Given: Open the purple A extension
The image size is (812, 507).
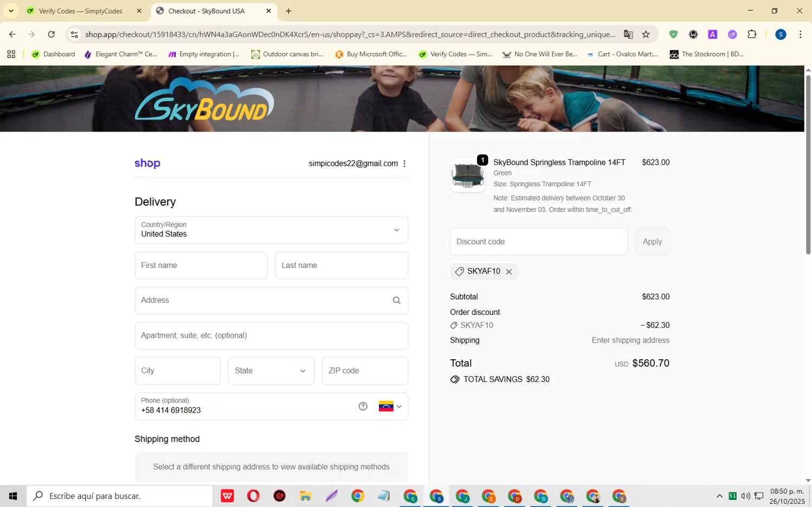Looking at the screenshot, I should click(x=712, y=34).
